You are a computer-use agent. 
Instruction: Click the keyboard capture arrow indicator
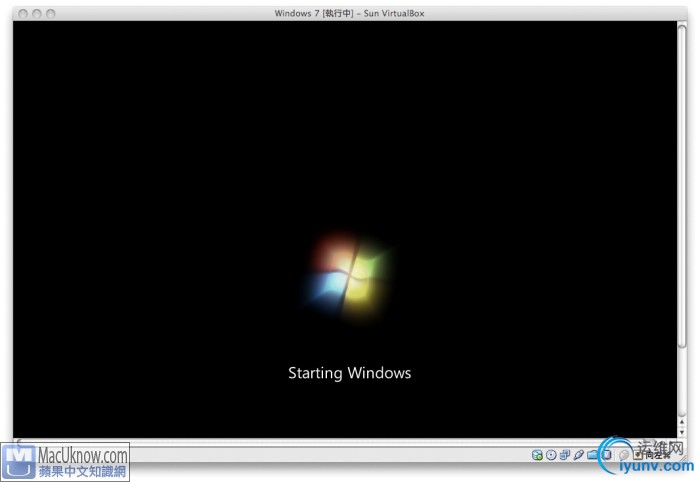638,455
